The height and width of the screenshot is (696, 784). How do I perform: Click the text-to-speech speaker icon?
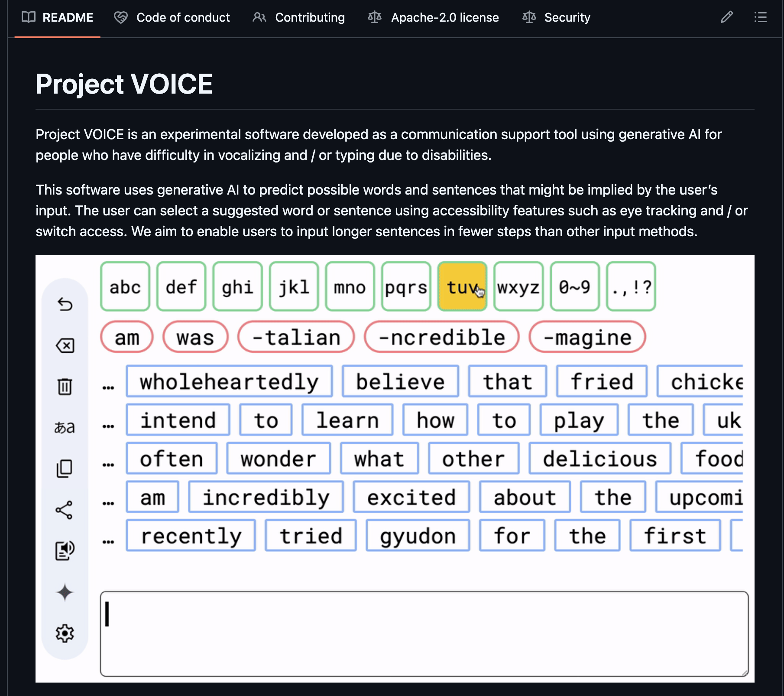[65, 551]
